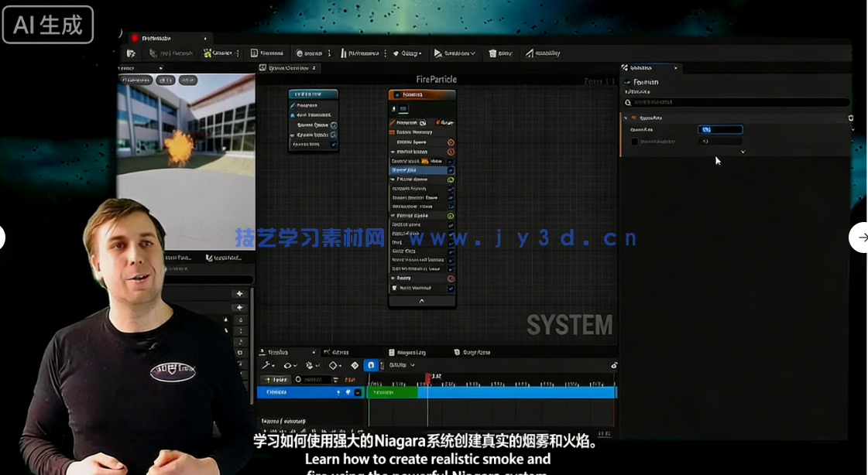Select the FireParticle window tab at top
The width and height of the screenshot is (868, 475).
(163, 38)
